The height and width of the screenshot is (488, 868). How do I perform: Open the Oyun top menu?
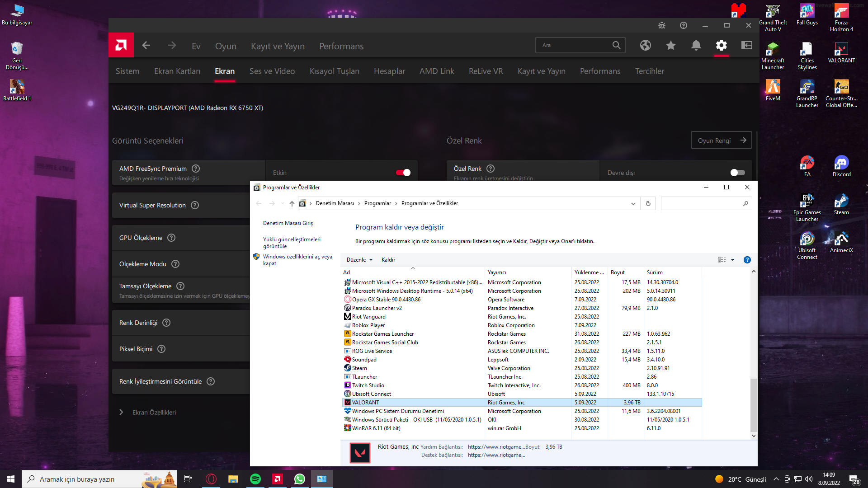[x=226, y=46]
